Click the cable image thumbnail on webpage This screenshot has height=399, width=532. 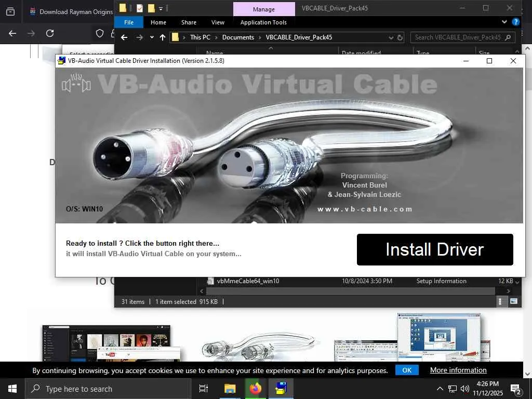click(260, 346)
